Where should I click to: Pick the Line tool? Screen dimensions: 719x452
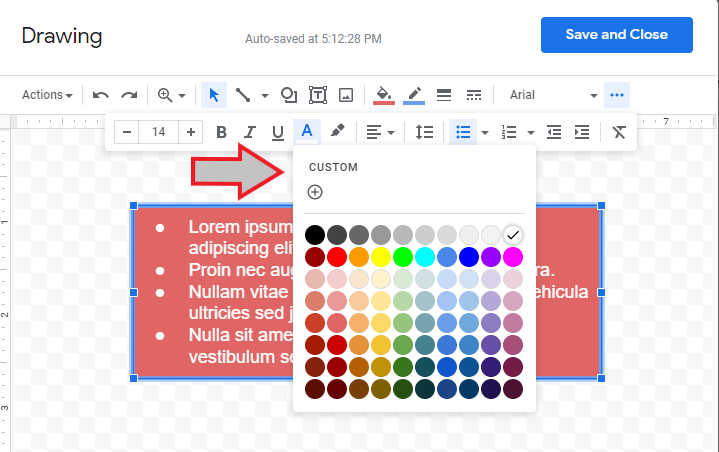coord(243,95)
